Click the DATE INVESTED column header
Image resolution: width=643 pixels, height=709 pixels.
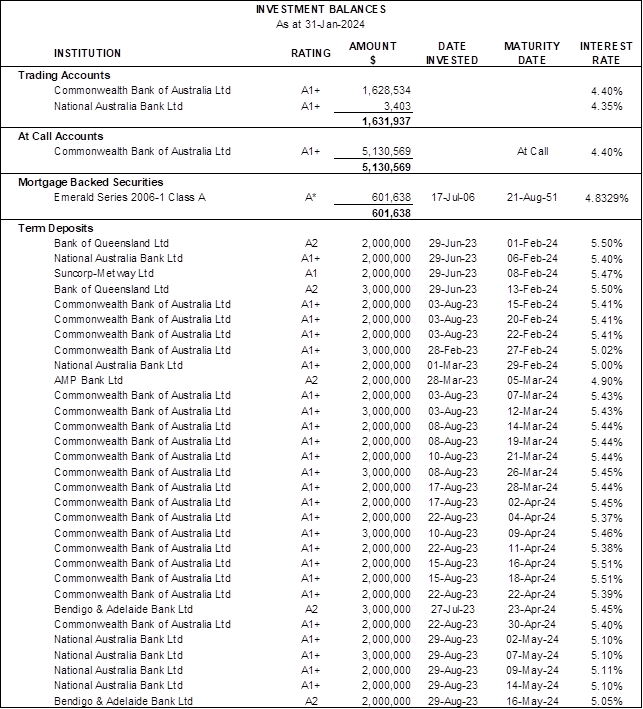click(452, 53)
